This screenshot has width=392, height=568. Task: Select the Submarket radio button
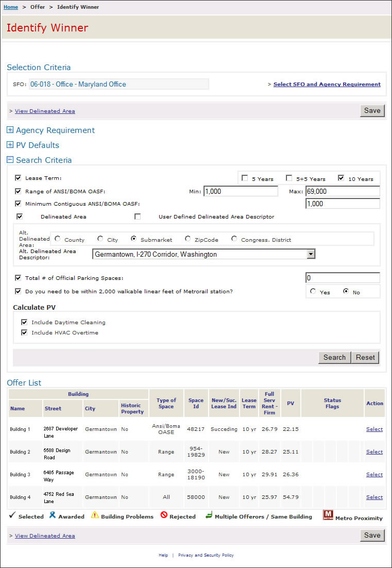click(133, 239)
